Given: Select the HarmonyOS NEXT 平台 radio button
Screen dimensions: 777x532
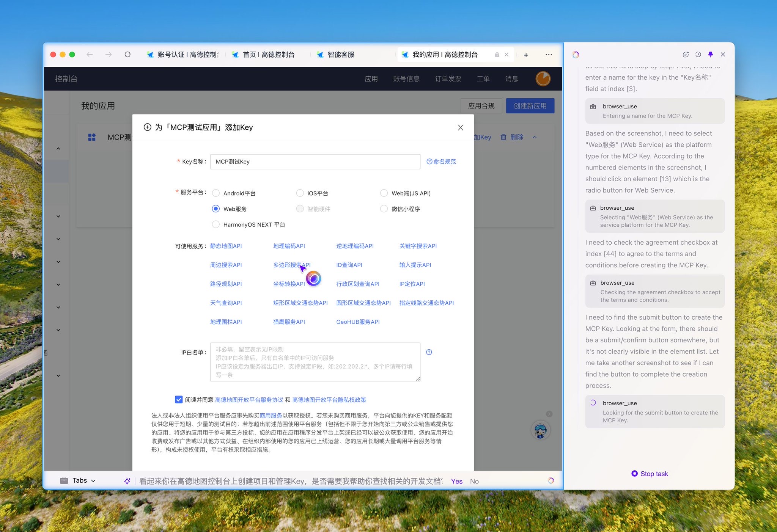Looking at the screenshot, I should point(216,224).
